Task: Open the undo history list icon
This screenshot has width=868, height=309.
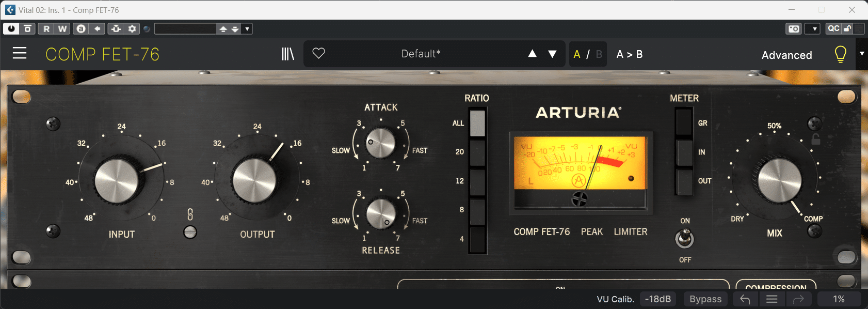Action: pos(772,299)
